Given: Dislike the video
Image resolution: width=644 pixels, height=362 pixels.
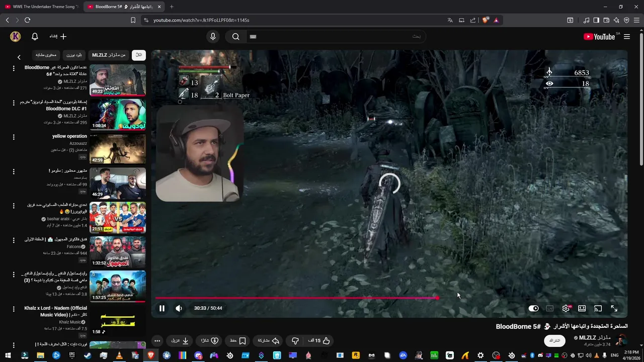Looking at the screenshot, I should point(295,340).
